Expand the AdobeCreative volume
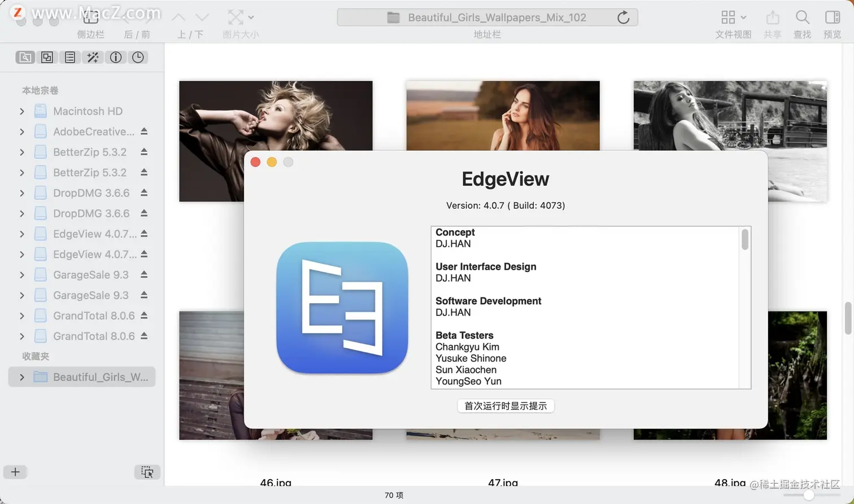The width and height of the screenshot is (854, 504). coord(22,132)
